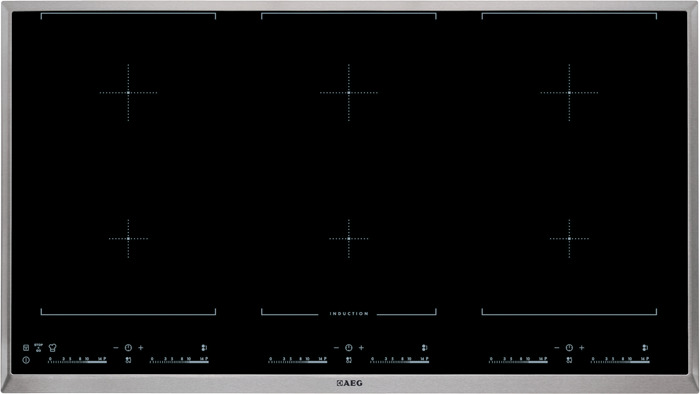700x394 pixels.
Task: Toggle the middle zone bridge function
Action: (x=425, y=348)
